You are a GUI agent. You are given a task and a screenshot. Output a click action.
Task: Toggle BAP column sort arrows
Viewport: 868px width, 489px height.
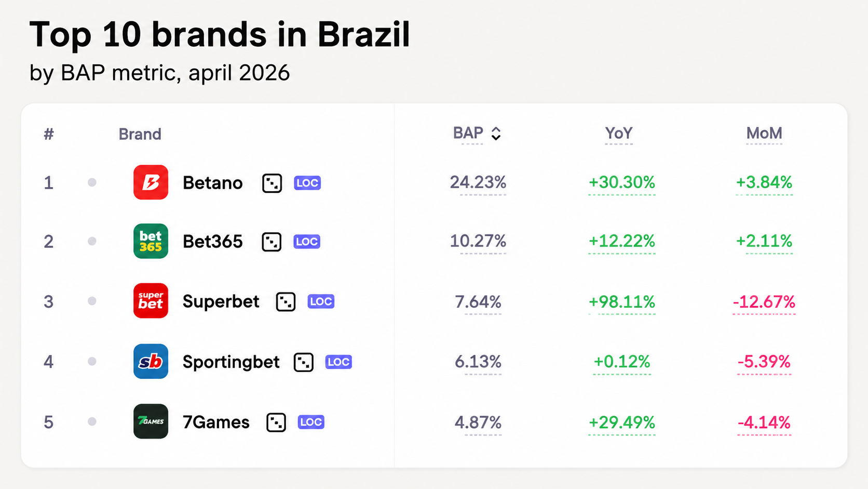click(496, 134)
